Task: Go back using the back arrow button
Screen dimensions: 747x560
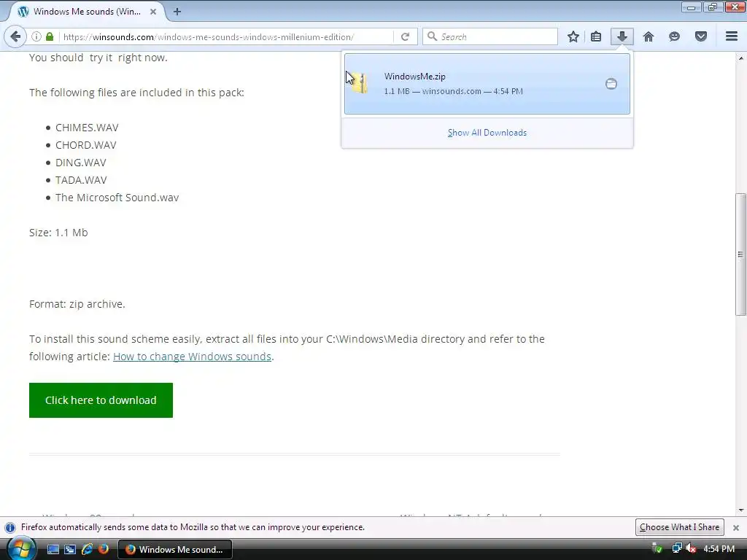Action: pos(15,36)
